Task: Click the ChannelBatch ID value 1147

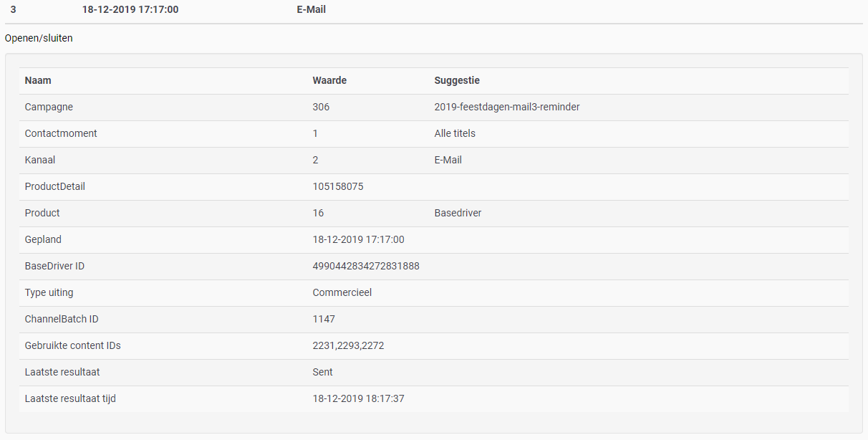Action: coord(324,320)
